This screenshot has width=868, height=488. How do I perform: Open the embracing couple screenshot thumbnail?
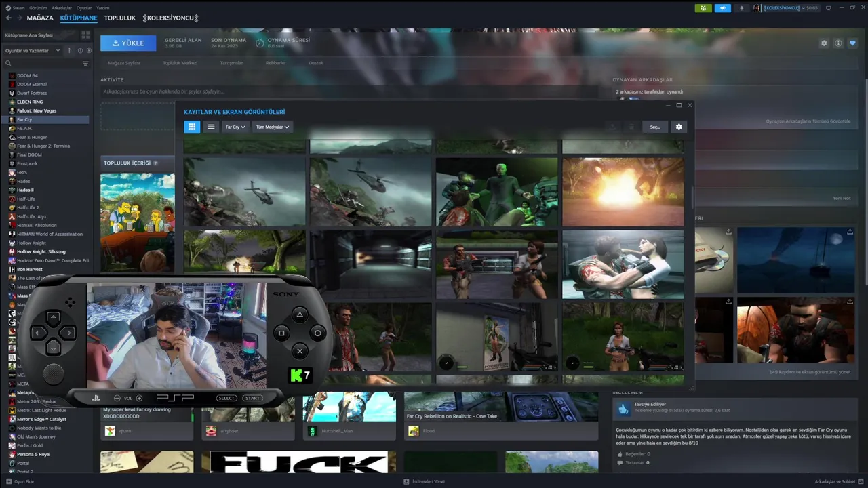click(623, 264)
